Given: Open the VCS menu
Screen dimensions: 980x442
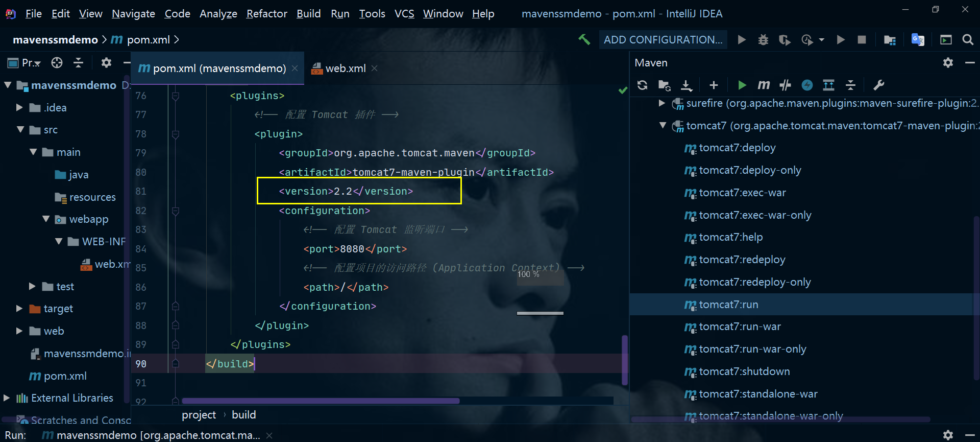Looking at the screenshot, I should [x=404, y=14].
